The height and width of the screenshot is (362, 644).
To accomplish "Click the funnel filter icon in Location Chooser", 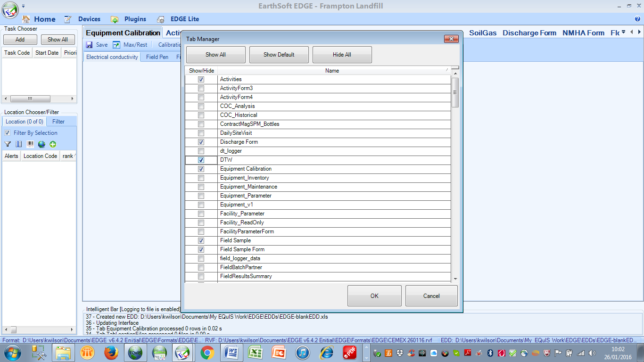I will [8, 144].
